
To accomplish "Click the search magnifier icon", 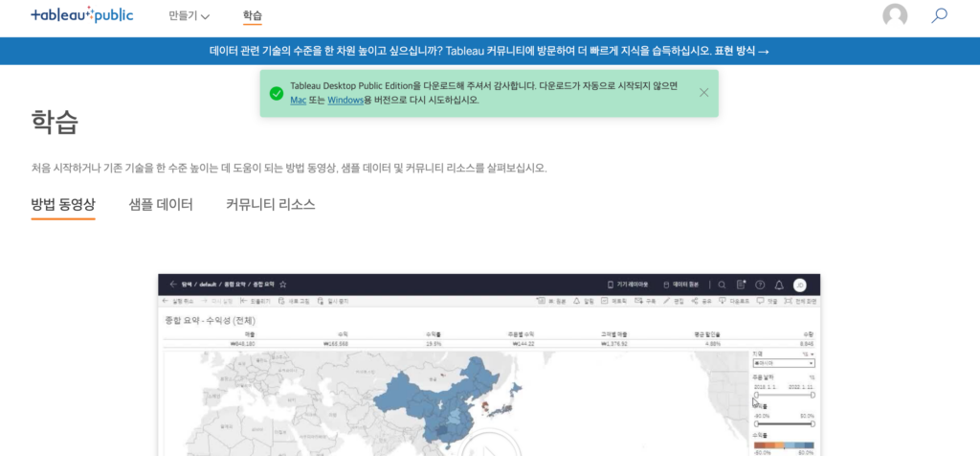I will pos(939,15).
